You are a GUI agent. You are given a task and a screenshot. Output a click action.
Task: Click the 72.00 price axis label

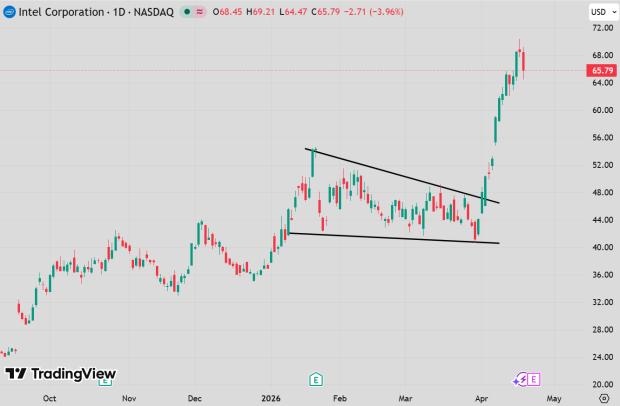pos(603,28)
